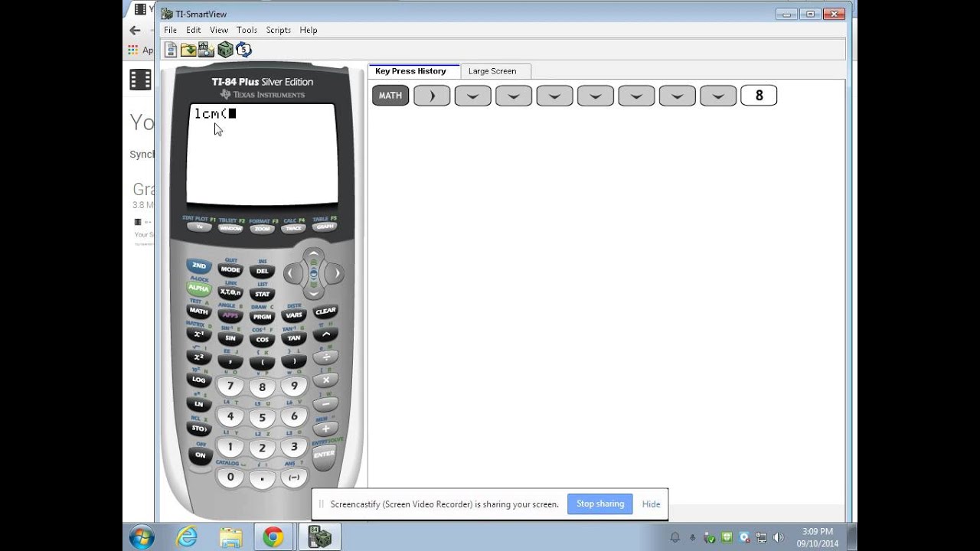Click the STAT key on the calculator
Image resolution: width=980 pixels, height=551 pixels.
(263, 294)
